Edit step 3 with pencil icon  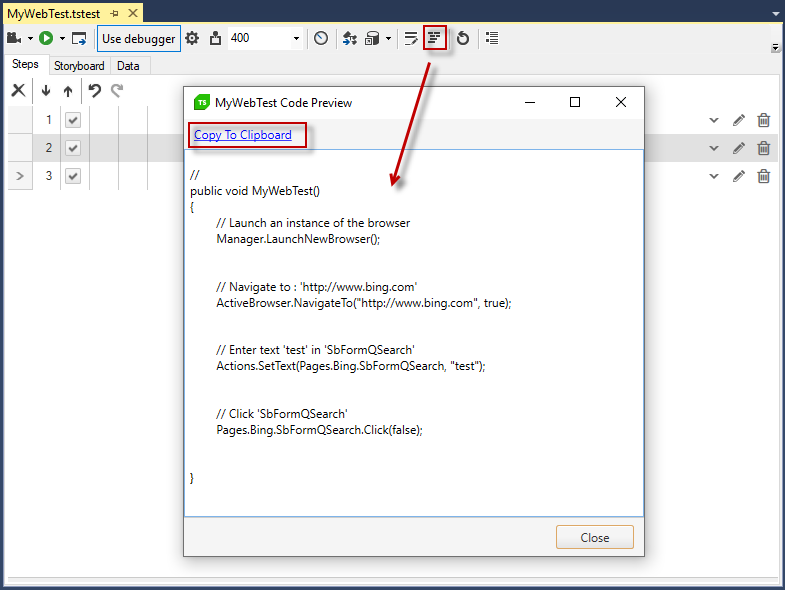[738, 176]
